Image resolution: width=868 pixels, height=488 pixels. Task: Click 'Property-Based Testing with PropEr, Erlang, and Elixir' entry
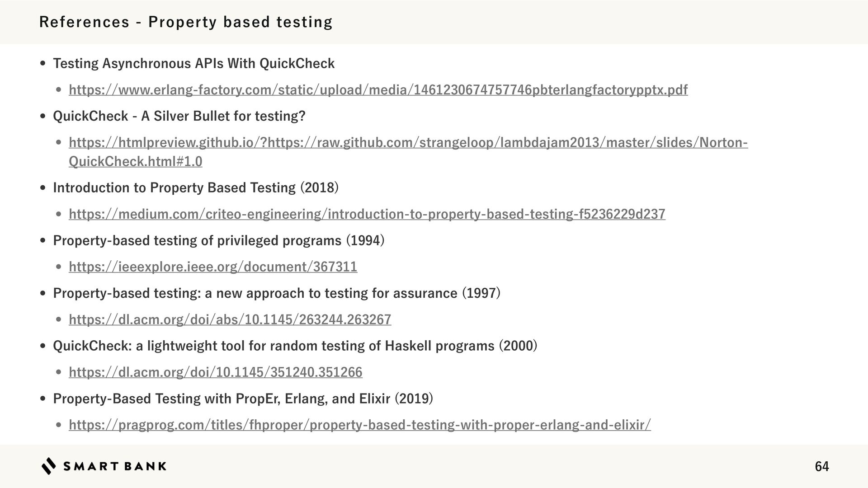(243, 399)
